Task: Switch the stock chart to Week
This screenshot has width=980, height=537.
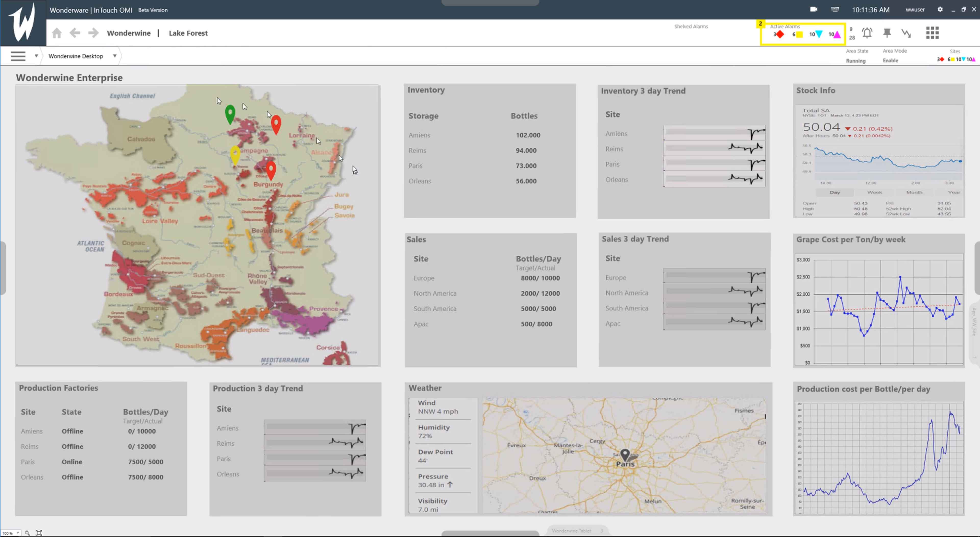Action: pos(874,192)
